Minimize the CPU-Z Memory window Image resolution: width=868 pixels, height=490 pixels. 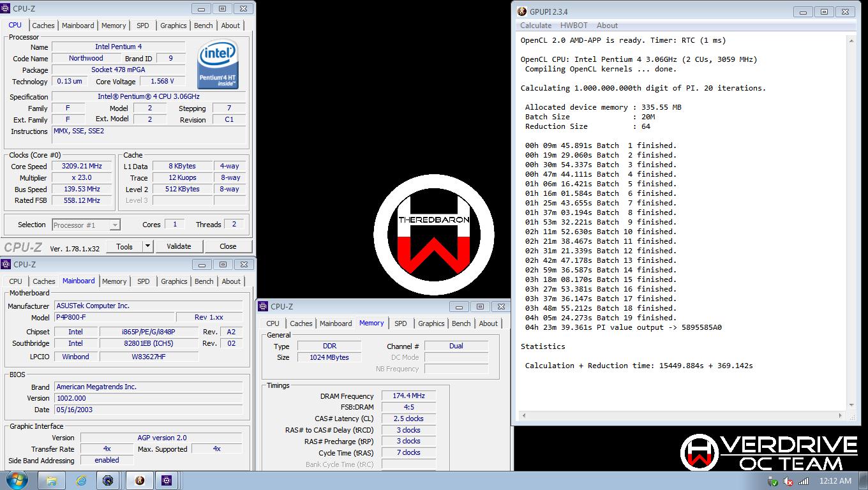tap(460, 307)
